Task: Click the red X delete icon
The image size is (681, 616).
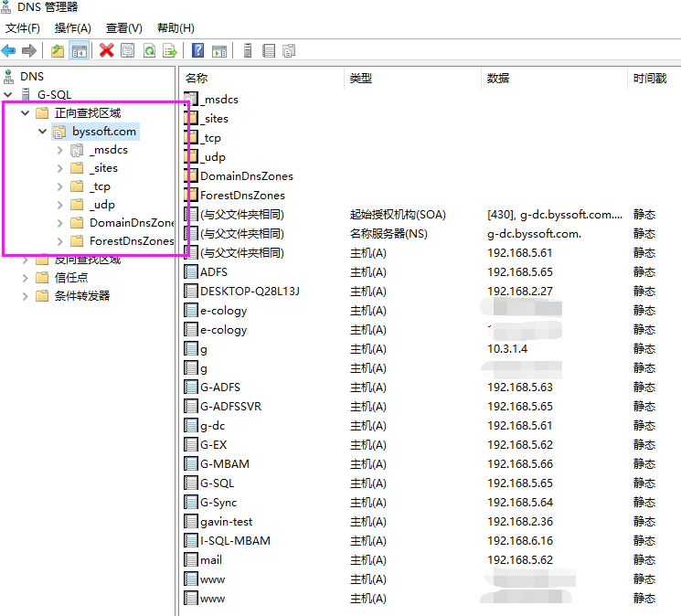Action: click(x=106, y=50)
